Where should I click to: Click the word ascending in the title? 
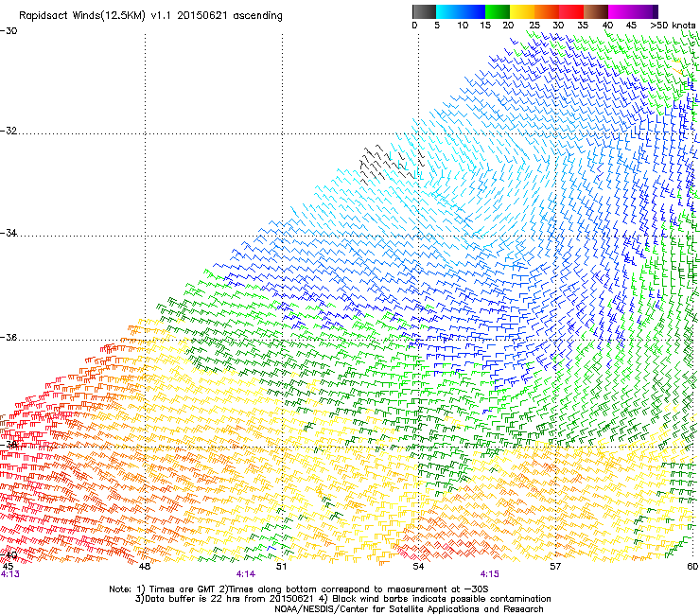pyautogui.click(x=258, y=16)
